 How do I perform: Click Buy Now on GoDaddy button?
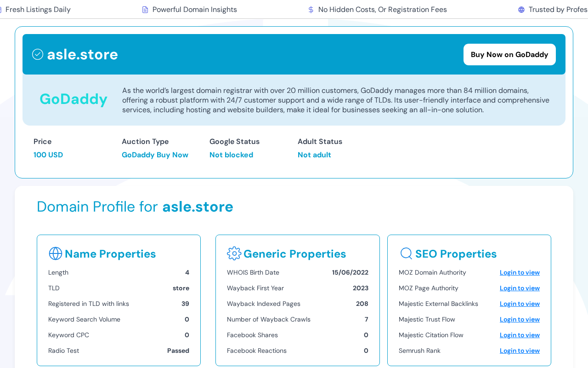click(x=509, y=54)
